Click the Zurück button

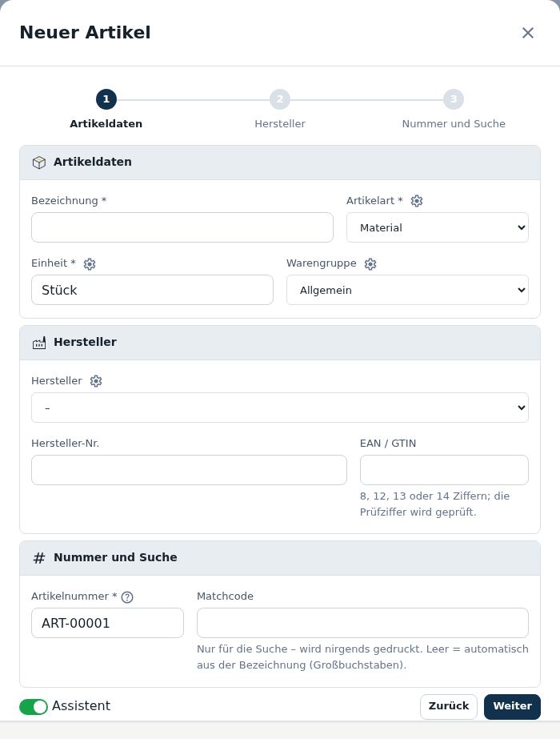(x=448, y=706)
